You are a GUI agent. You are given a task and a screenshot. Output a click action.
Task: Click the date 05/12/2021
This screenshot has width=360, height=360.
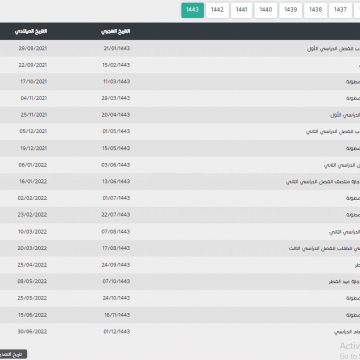33,132
